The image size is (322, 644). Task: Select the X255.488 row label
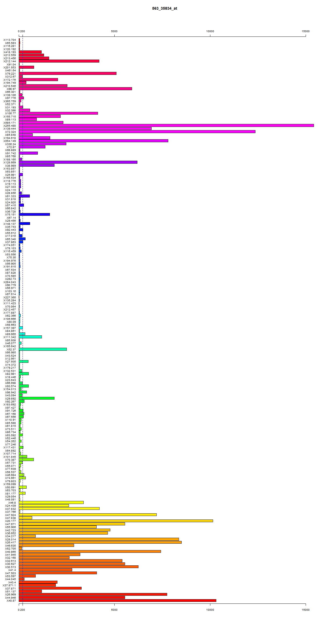(10, 126)
